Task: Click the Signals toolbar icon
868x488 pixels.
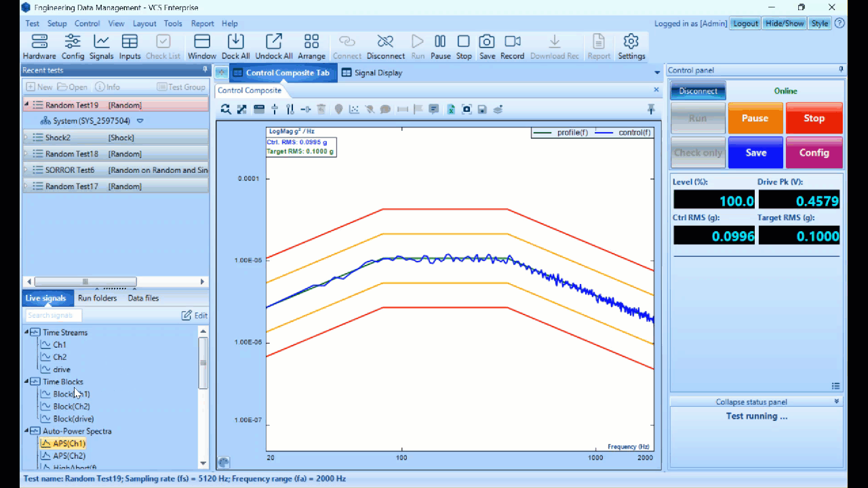Action: pyautogui.click(x=101, y=42)
